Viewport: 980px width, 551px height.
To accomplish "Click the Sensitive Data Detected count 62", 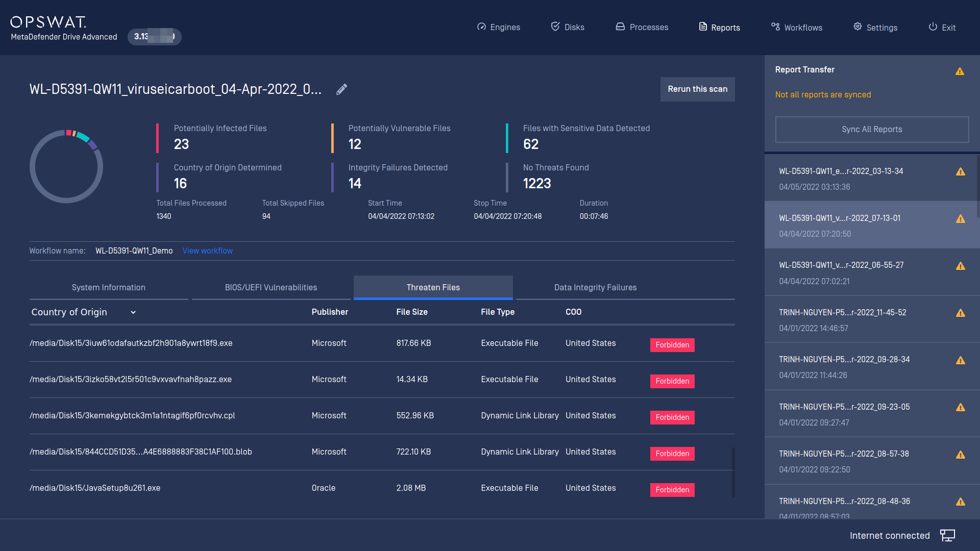I will pyautogui.click(x=531, y=144).
